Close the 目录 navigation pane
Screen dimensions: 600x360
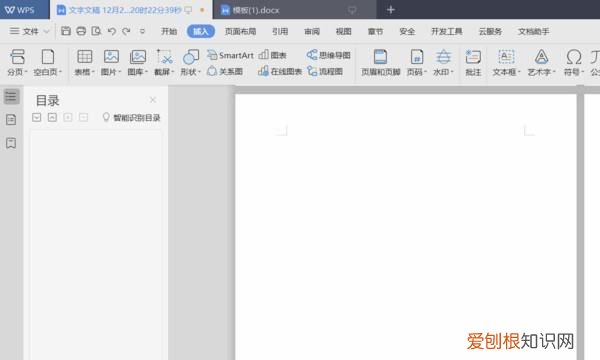point(153,100)
